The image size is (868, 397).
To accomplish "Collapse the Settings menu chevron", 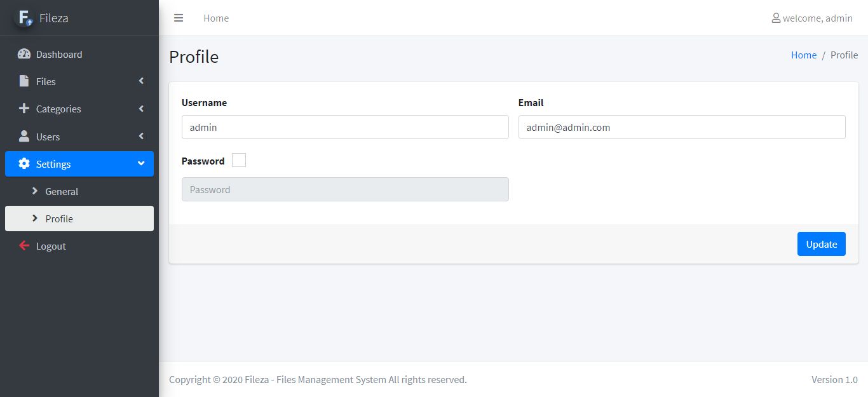I will pos(141,164).
